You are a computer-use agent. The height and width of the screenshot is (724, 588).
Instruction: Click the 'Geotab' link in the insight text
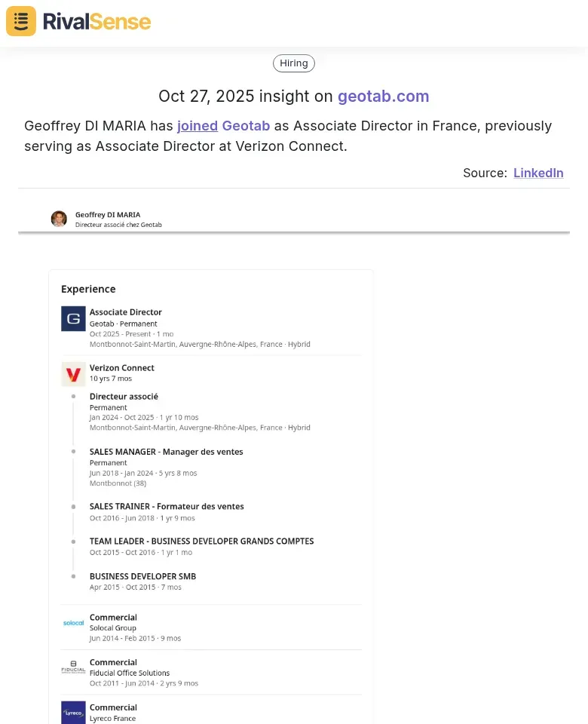tap(247, 126)
